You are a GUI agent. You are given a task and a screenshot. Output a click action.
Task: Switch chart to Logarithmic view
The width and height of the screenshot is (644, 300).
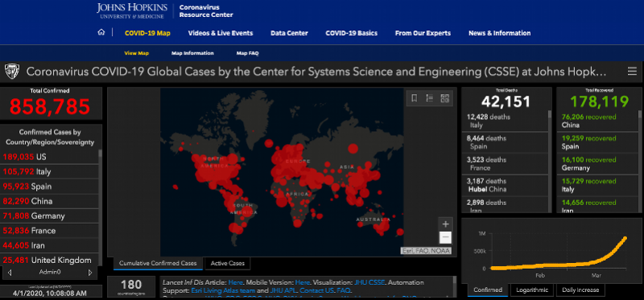click(532, 290)
